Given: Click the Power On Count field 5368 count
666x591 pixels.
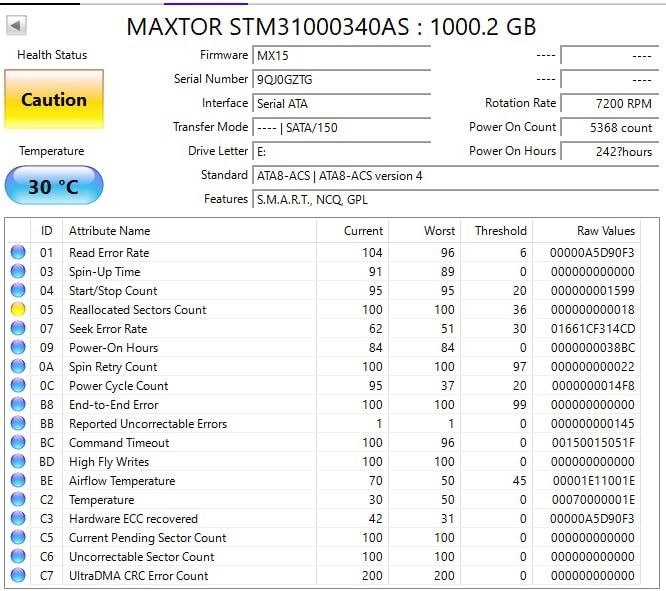Looking at the screenshot, I should click(610, 127).
